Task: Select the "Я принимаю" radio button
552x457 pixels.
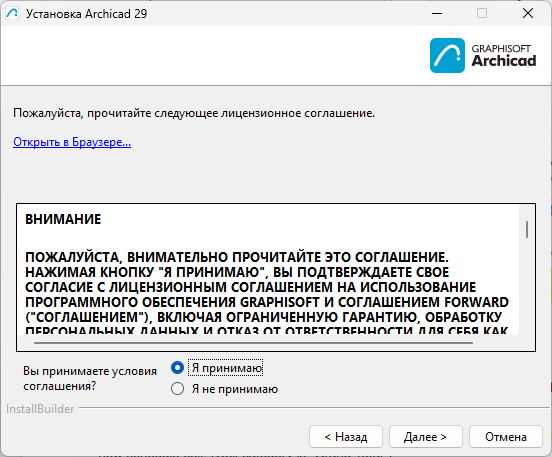Action: 177,368
